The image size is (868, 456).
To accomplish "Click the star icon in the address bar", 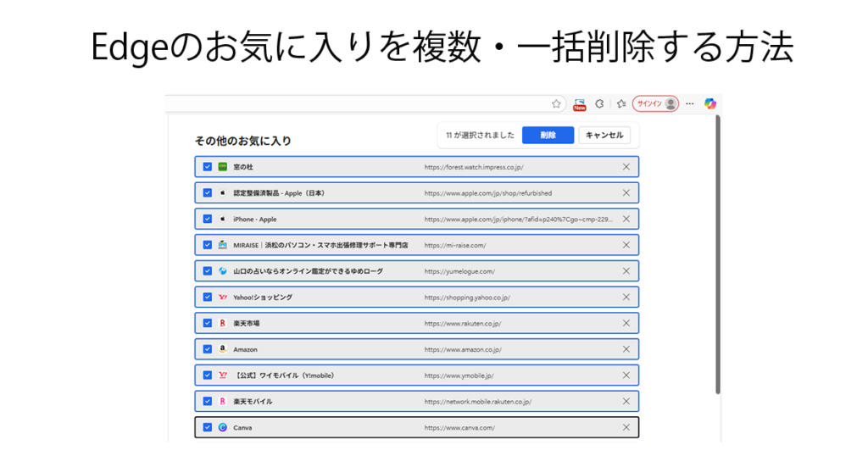I will pyautogui.click(x=556, y=103).
